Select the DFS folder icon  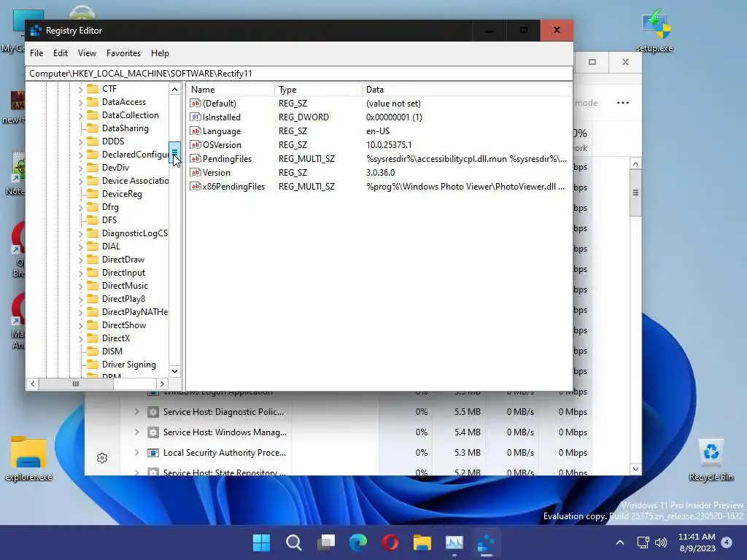[93, 220]
